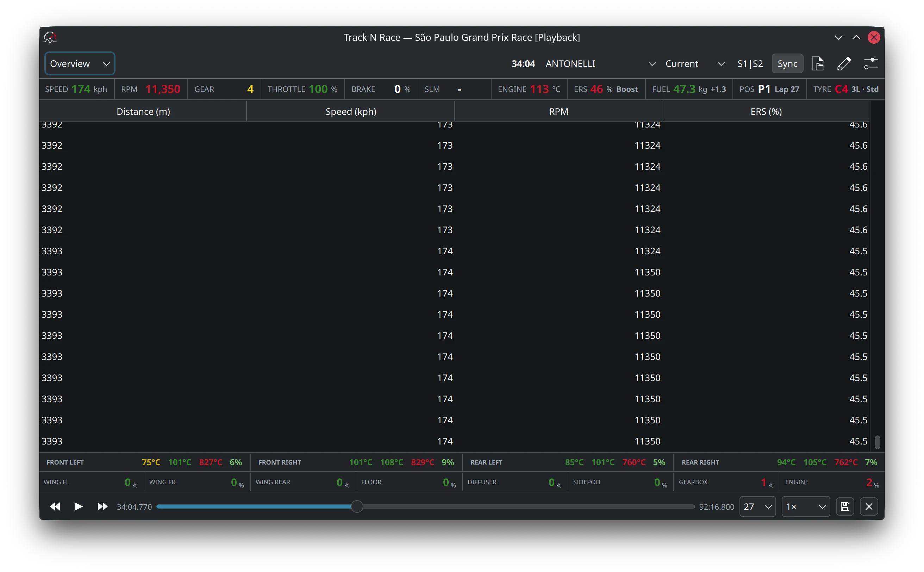Viewport: 924px width, 572px height.
Task: Open the 1× playback speed dropdown
Action: pos(805,506)
